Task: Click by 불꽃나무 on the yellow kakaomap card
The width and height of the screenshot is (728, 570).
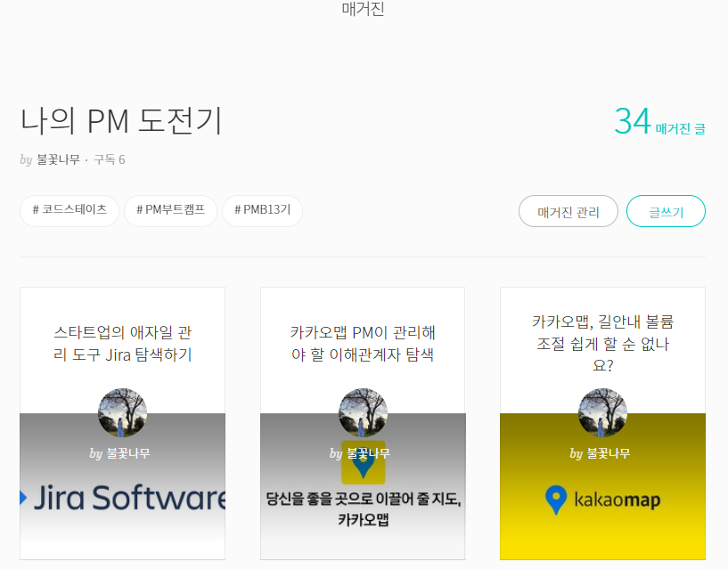Action: point(600,453)
